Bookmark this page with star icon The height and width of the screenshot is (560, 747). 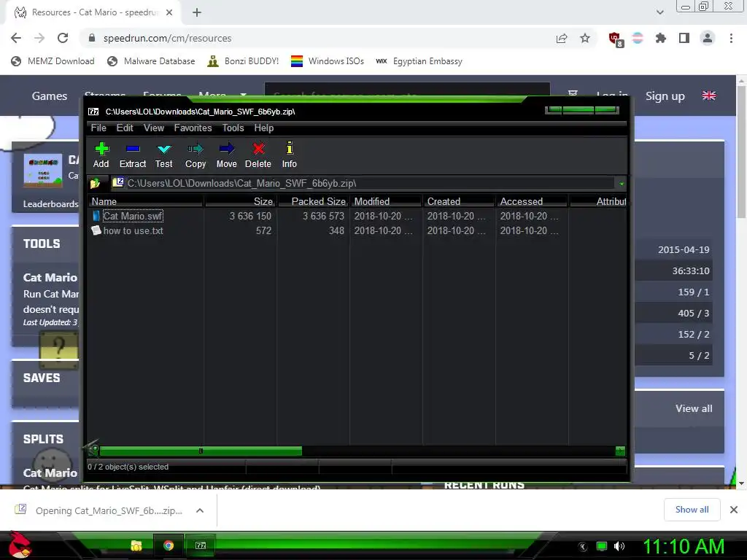point(585,38)
